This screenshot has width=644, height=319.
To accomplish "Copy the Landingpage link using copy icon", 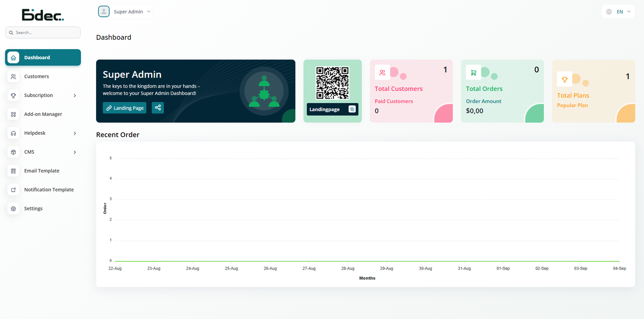I will click(352, 109).
